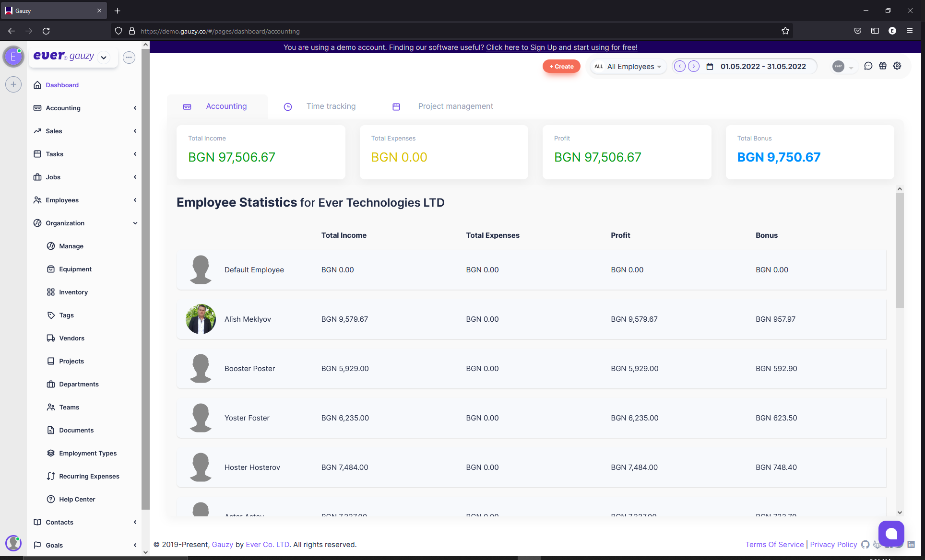Open the settings gear icon in header

[897, 66]
